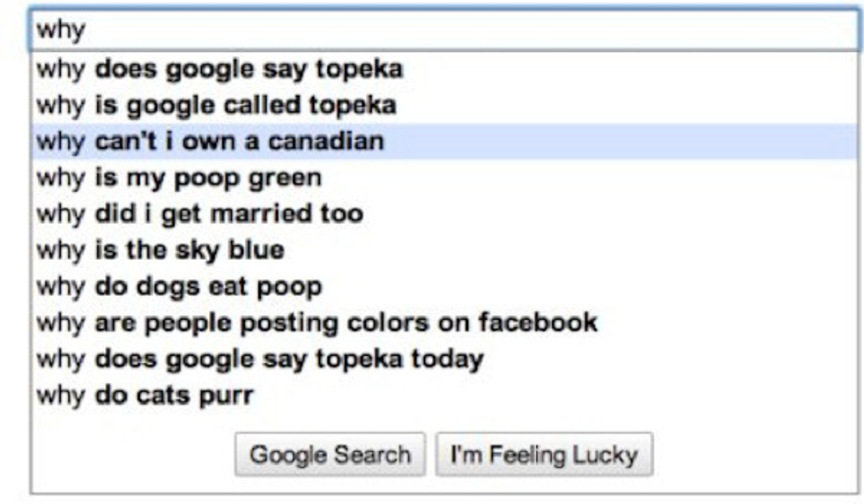Choose "why is google called topeka" suggestion
864x504 pixels.
coord(216,105)
